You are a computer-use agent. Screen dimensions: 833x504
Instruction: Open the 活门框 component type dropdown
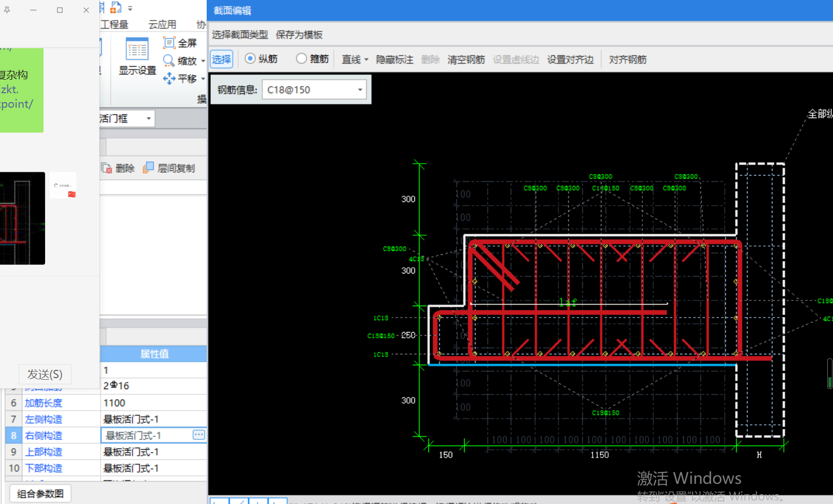[x=149, y=119]
